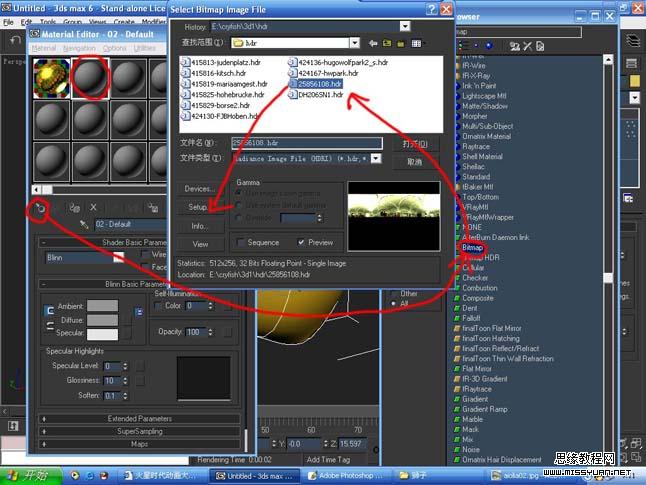Click the Info... button
This screenshot has width=646, height=485.
200,226
